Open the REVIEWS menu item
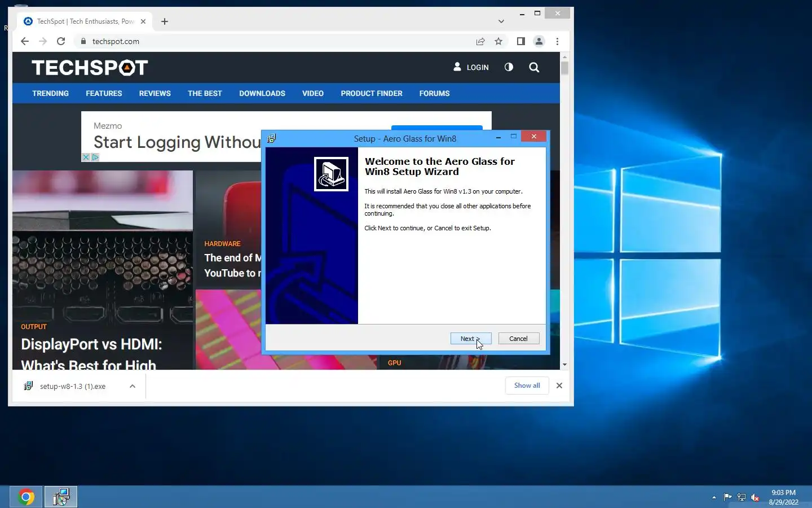The image size is (812, 508). pos(155,94)
